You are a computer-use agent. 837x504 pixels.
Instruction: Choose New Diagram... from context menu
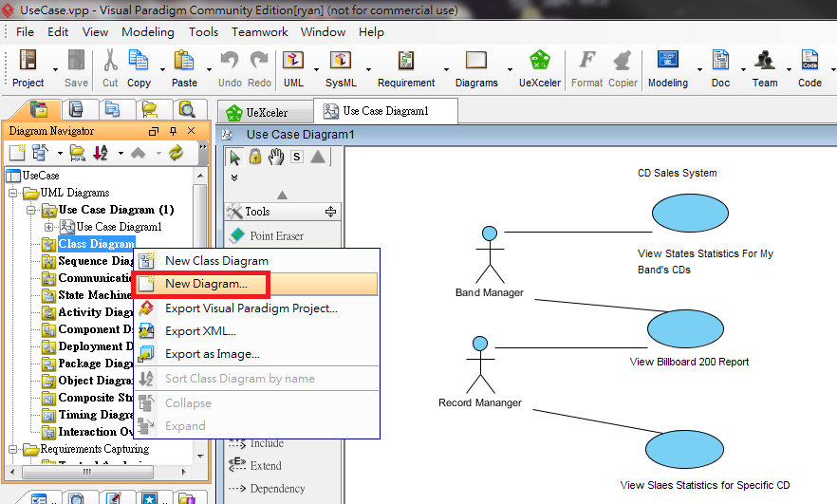point(257,284)
